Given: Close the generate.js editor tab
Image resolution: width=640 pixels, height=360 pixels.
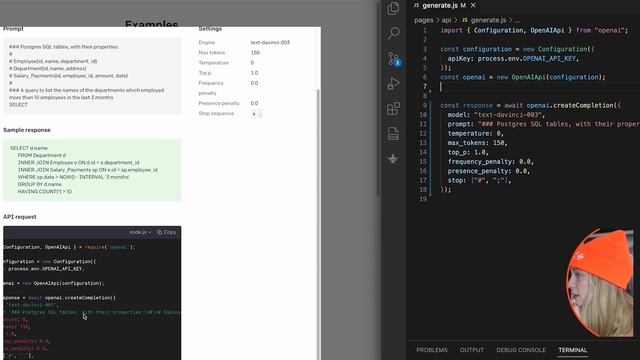Looking at the screenshot, I should 473,5.
